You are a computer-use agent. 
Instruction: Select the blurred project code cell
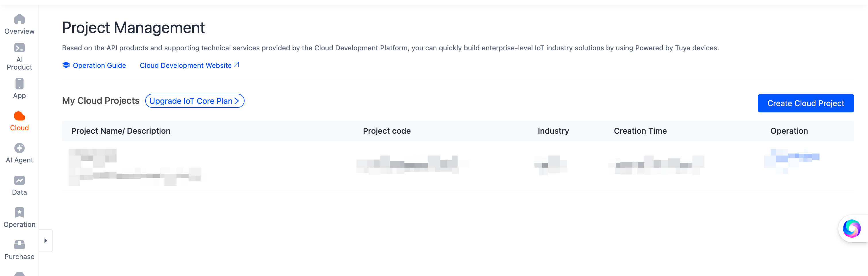tap(413, 165)
